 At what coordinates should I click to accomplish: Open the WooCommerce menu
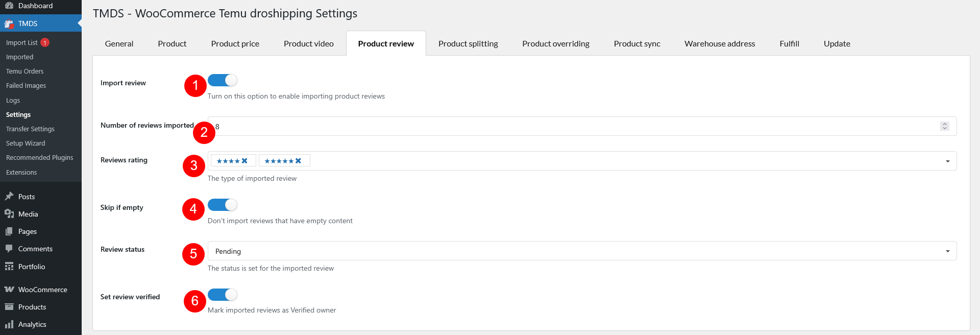[x=41, y=290]
